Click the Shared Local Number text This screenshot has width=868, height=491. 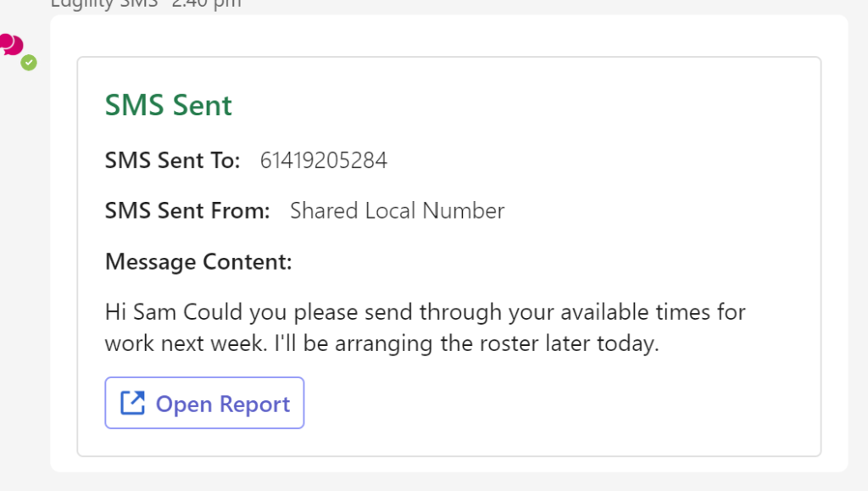[x=397, y=210]
